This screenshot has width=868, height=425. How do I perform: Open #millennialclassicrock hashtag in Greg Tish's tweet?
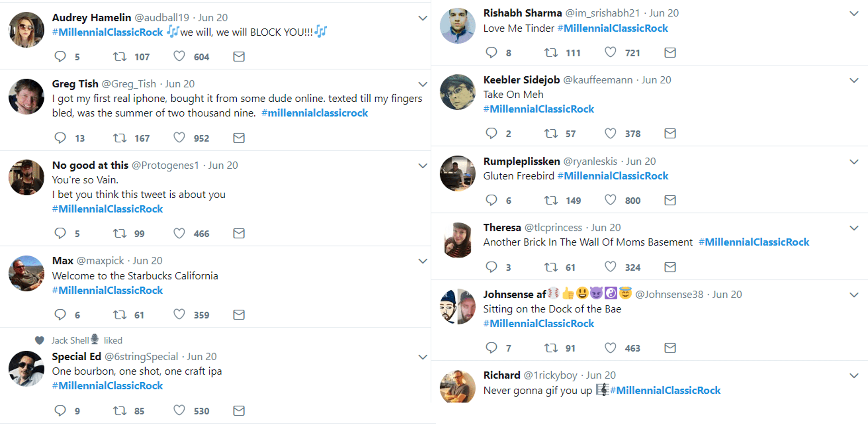click(x=315, y=113)
